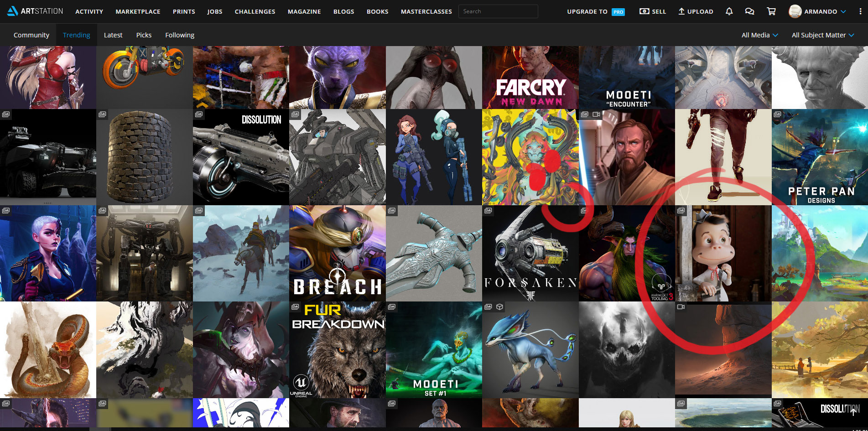Click multi-image icon on Forsaken thumbnail
868x431 pixels.
tap(488, 210)
